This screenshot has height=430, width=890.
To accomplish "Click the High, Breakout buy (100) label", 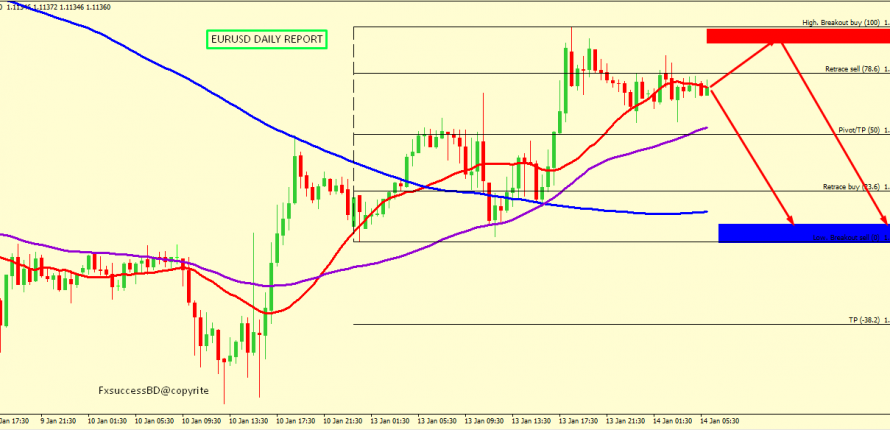I will click(x=840, y=22).
